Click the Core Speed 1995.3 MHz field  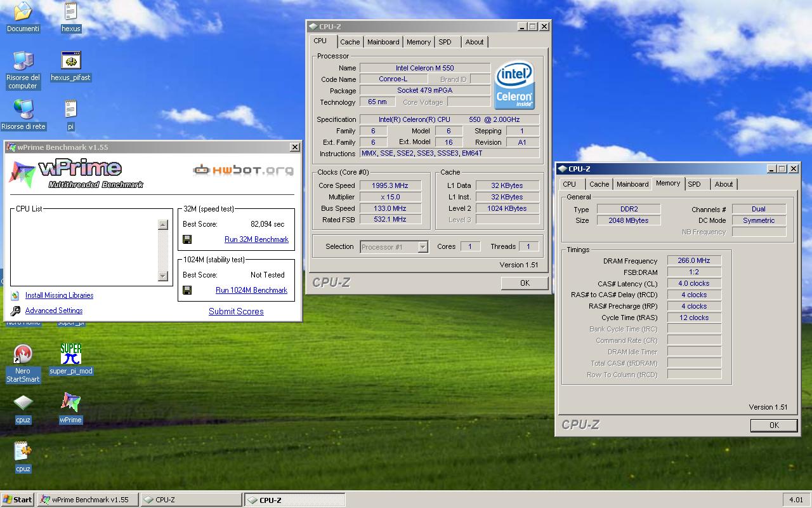click(390, 185)
